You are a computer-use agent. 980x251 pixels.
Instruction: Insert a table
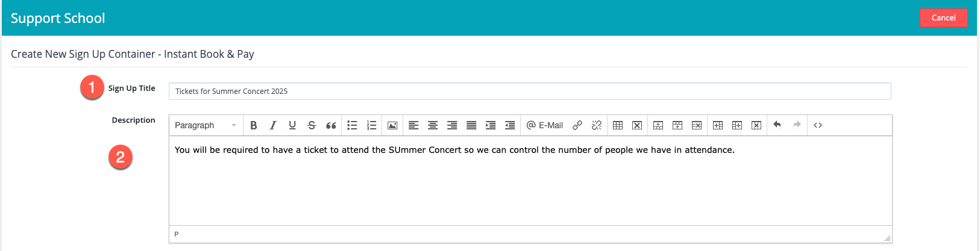tap(618, 125)
